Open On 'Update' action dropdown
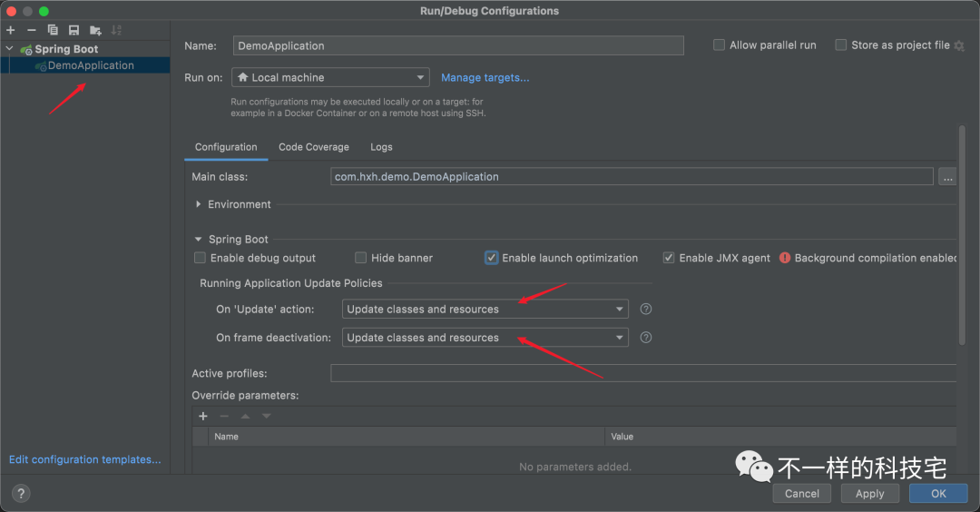Viewport: 980px width, 512px height. [x=485, y=309]
